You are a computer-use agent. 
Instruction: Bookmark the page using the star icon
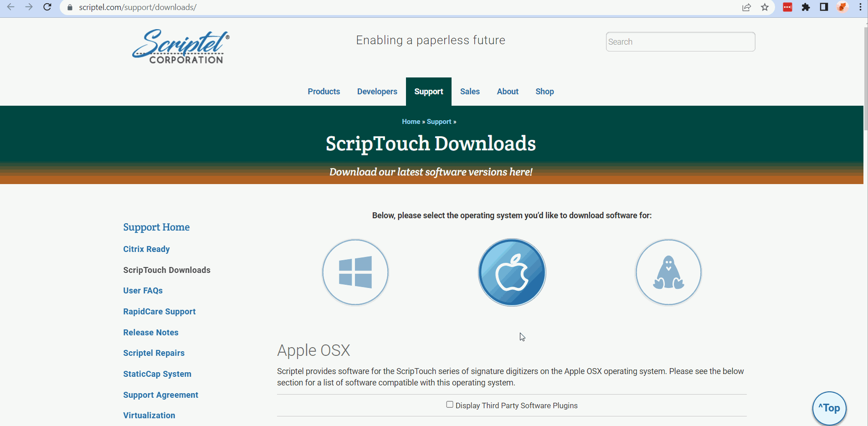click(765, 7)
